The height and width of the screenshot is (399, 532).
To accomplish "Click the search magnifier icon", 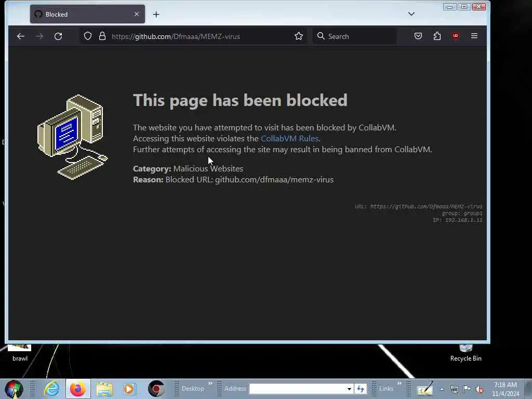I will pos(321,36).
